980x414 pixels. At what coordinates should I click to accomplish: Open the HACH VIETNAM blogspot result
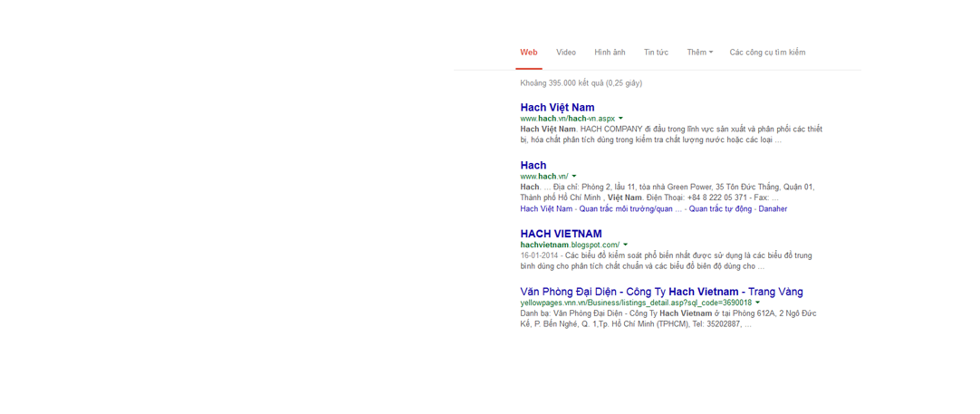point(561,234)
